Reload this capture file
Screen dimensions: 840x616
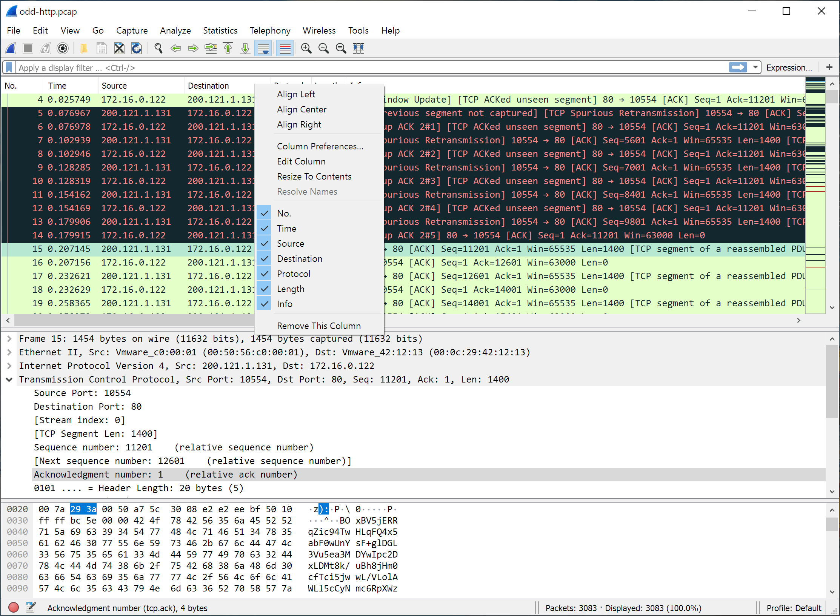(136, 48)
